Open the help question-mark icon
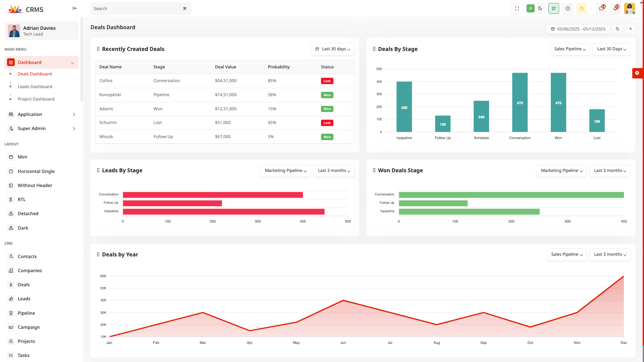644x362 pixels. pos(568,8)
